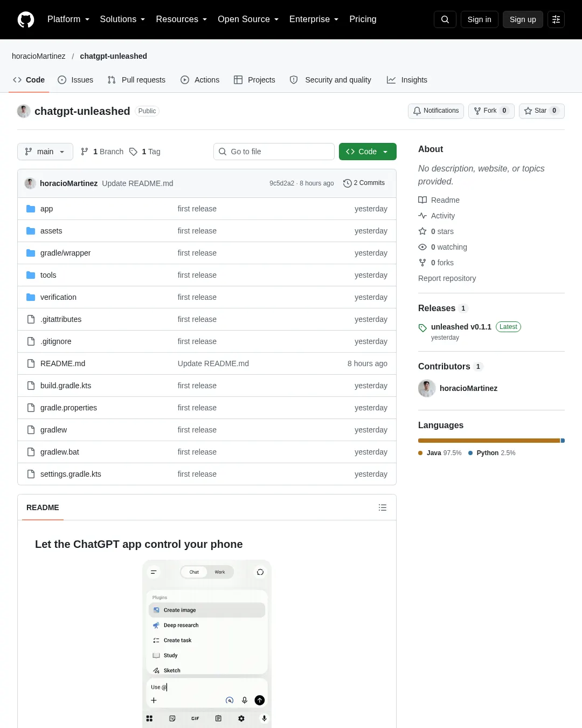Click the commit author avatar
The height and width of the screenshot is (728, 582).
[x=30, y=183]
